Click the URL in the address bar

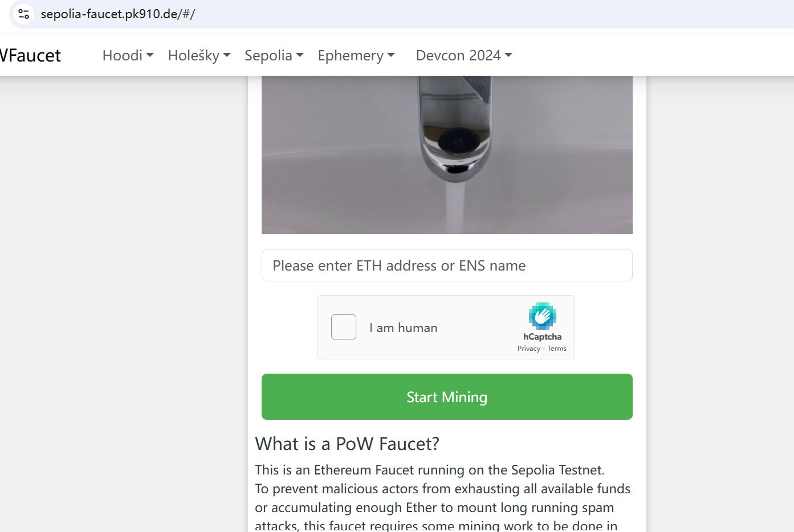click(118, 14)
